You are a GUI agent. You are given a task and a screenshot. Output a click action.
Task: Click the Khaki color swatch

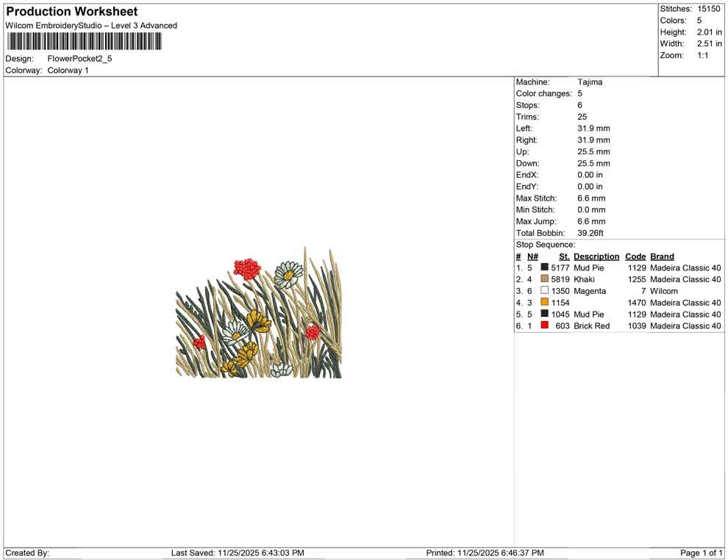click(545, 279)
